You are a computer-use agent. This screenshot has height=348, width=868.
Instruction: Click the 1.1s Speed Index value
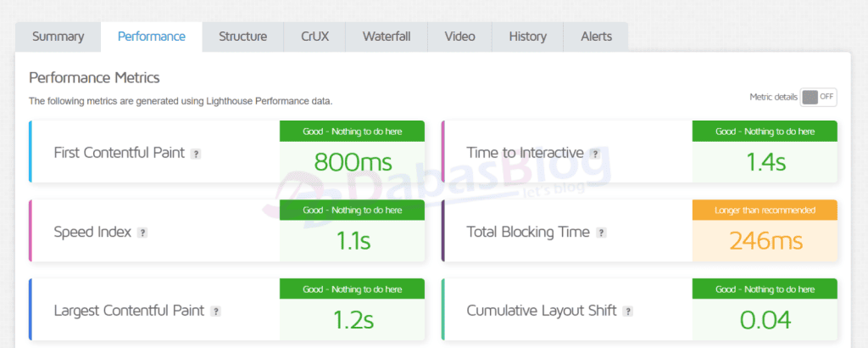[x=353, y=240]
